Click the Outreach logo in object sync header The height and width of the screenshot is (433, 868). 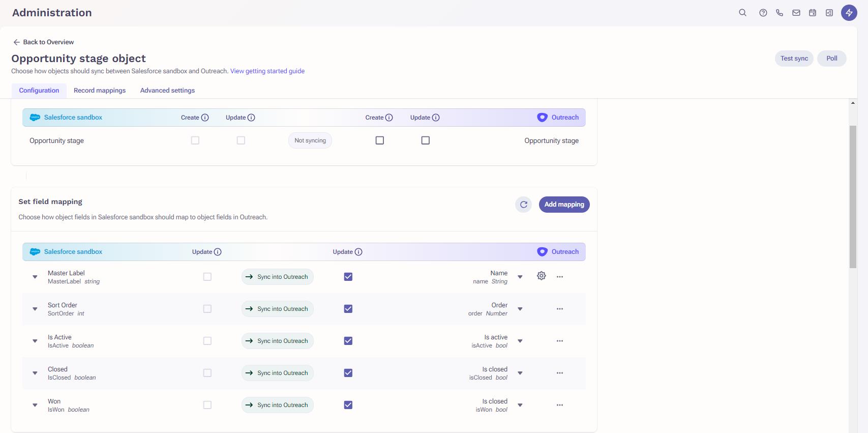click(x=542, y=118)
